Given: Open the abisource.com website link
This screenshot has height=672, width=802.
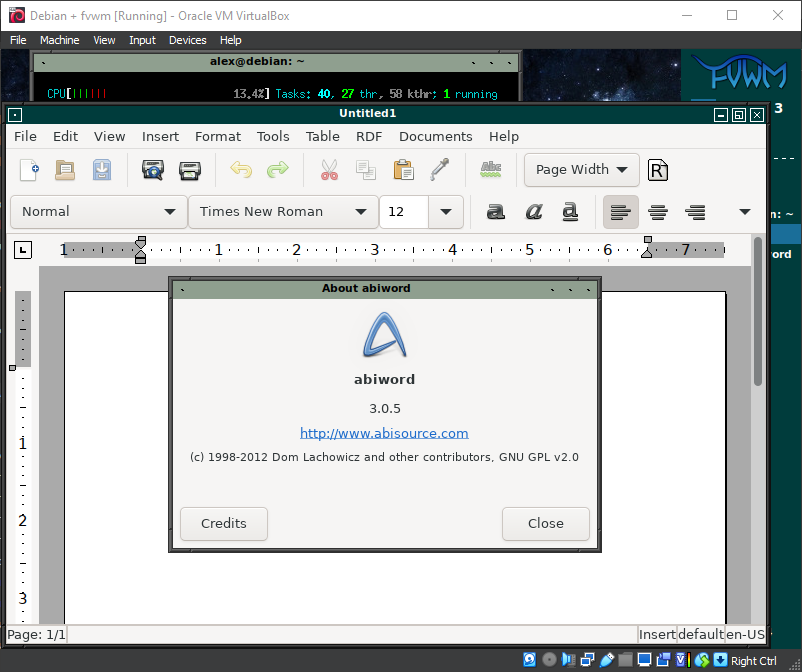Looking at the screenshot, I should pyautogui.click(x=384, y=433).
